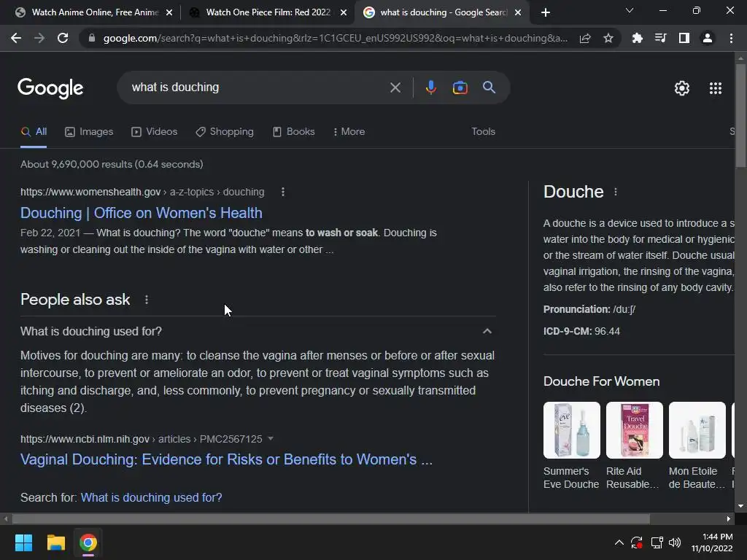This screenshot has width=747, height=560.
Task: Close the One Piece Film Red tab
Action: click(x=344, y=12)
